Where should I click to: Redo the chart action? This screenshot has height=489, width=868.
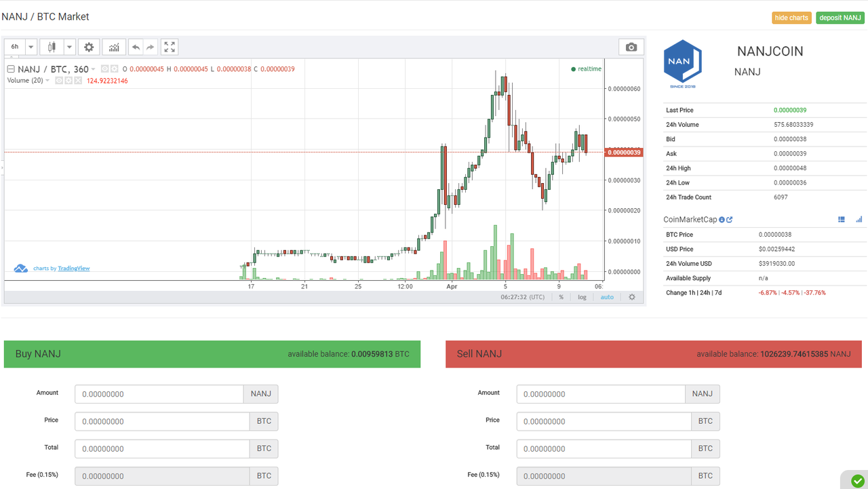[x=151, y=47]
